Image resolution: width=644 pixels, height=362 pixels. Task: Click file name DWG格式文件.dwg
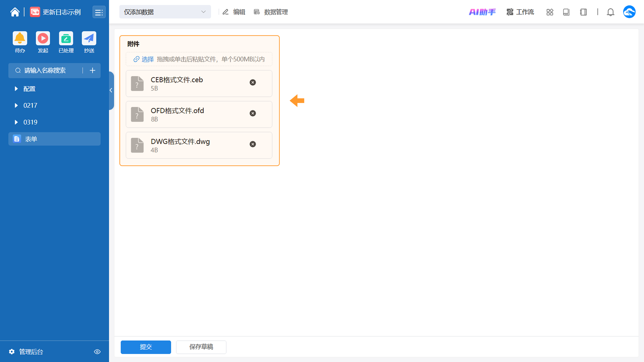(180, 142)
